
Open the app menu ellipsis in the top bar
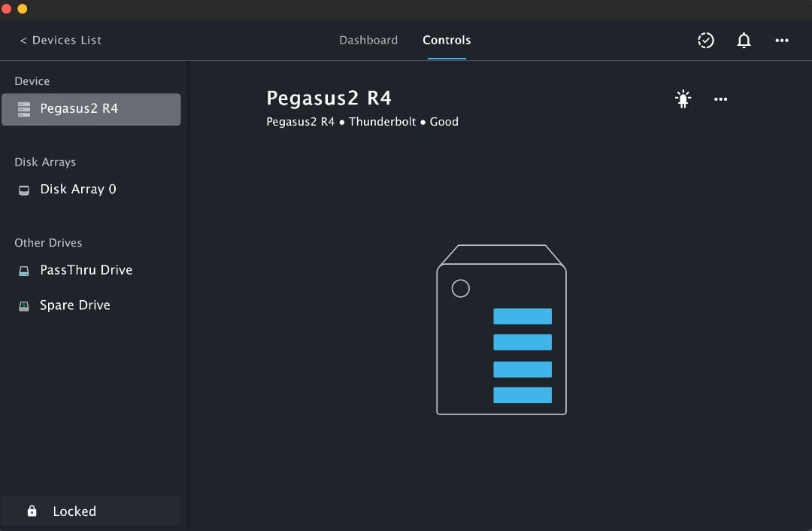pos(782,41)
